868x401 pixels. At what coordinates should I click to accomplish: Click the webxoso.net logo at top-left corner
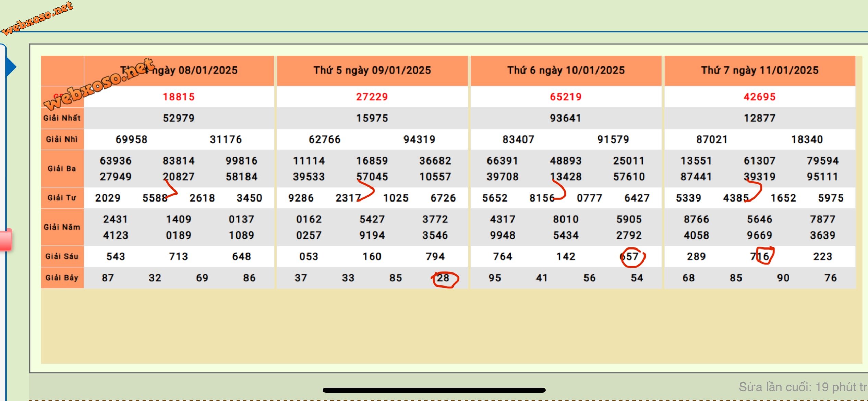coord(37,18)
